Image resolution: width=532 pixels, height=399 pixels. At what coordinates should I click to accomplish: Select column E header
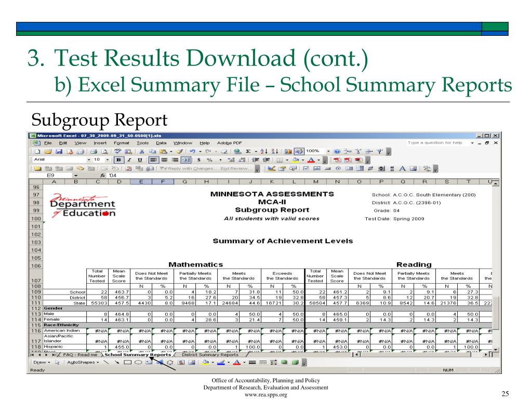141,182
